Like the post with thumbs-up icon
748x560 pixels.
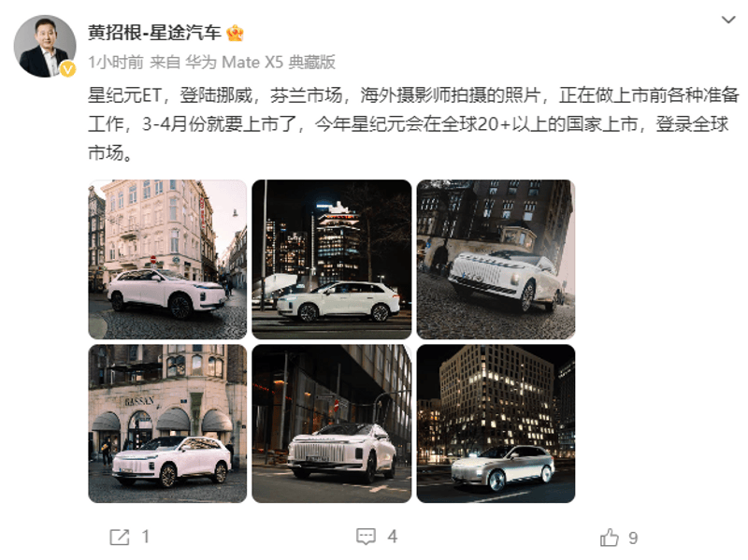[610, 538]
